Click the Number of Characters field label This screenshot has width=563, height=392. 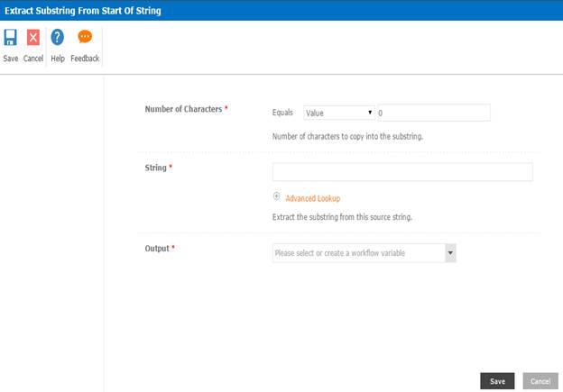[x=184, y=109]
